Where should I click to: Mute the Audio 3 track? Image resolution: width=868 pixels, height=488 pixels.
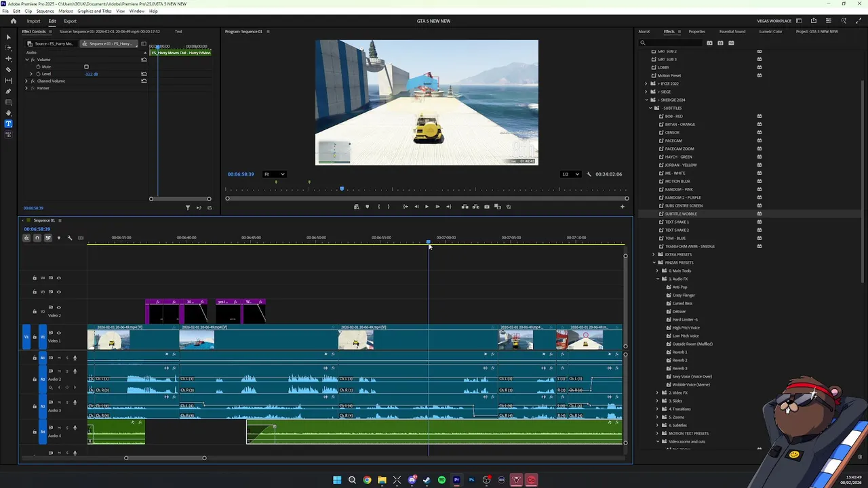tap(59, 403)
